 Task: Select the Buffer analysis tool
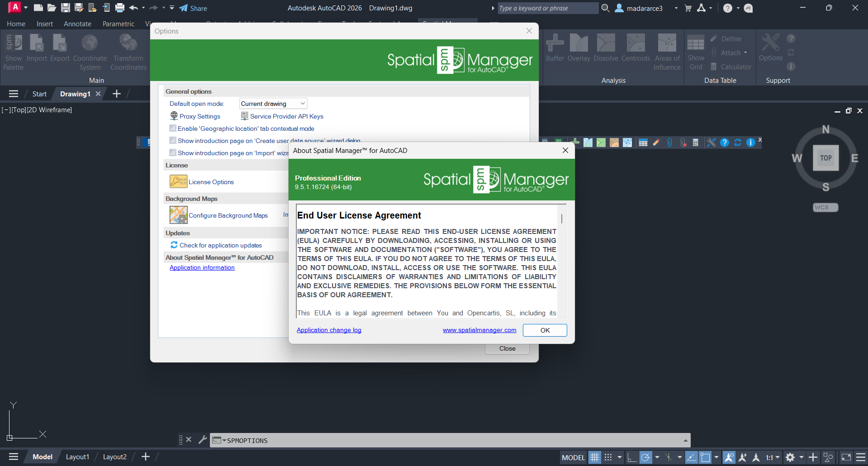(x=555, y=48)
